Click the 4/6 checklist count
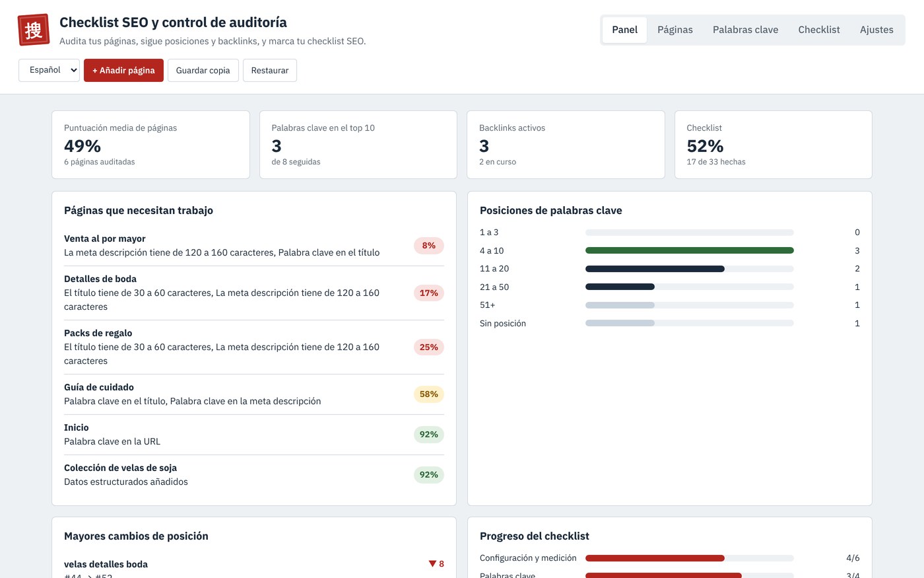 tap(853, 558)
